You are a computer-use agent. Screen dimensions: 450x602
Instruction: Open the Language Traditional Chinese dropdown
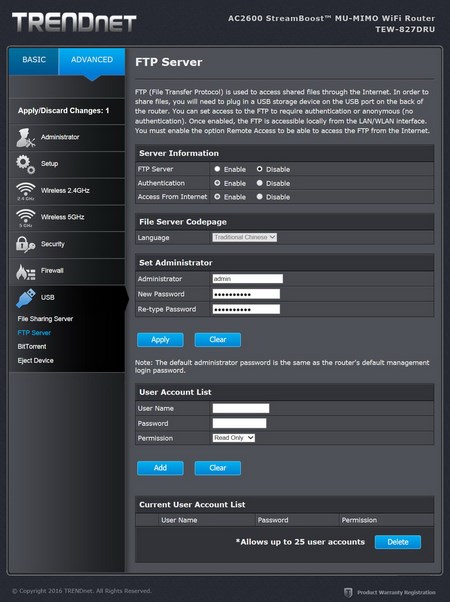click(245, 237)
